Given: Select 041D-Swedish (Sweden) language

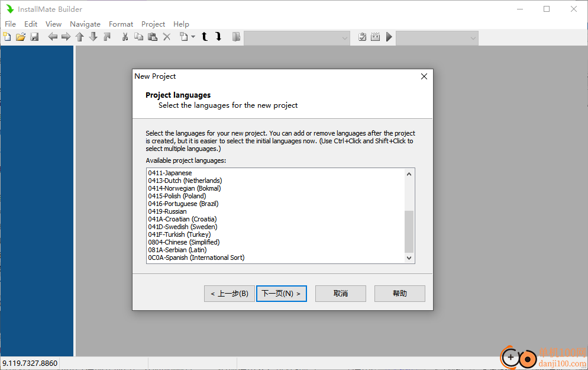Looking at the screenshot, I should pos(275,227).
